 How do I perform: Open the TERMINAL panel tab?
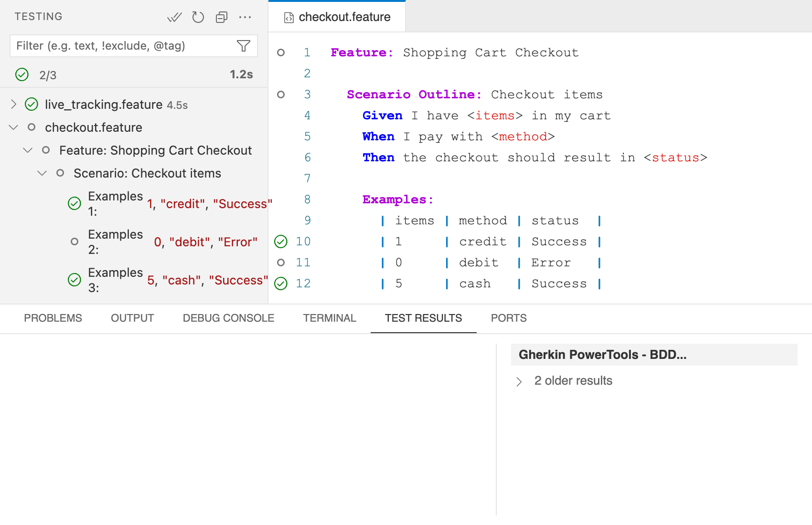[x=330, y=318]
